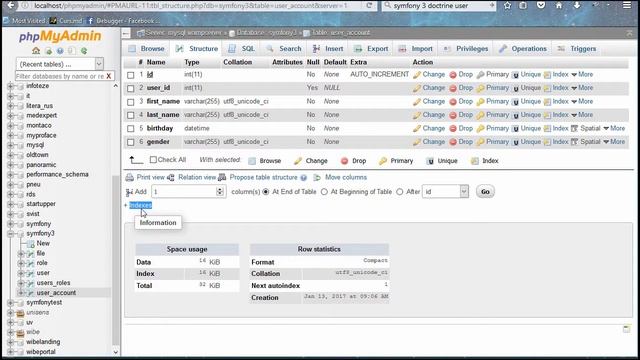Open More dropdown for id row
The image size is (640, 360).
(582, 75)
